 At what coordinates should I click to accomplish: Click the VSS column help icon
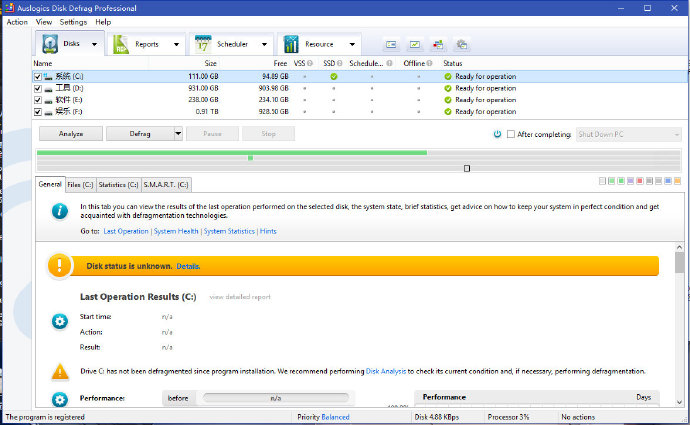pos(310,63)
